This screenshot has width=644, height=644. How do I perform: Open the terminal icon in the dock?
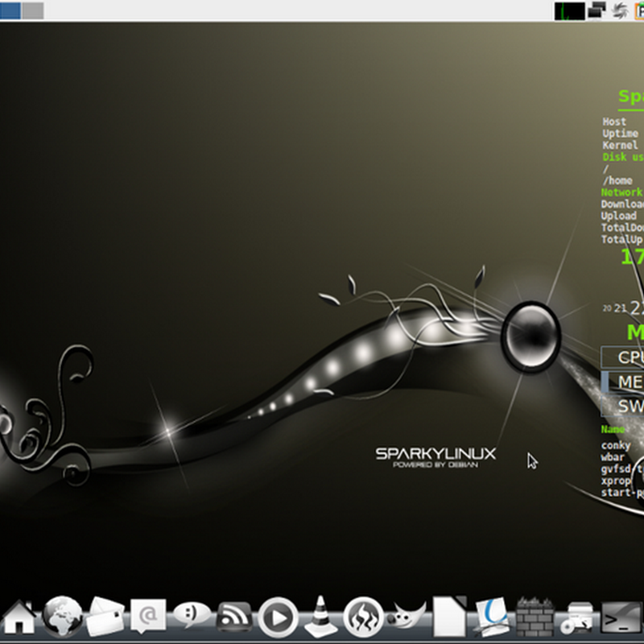[x=621, y=617]
